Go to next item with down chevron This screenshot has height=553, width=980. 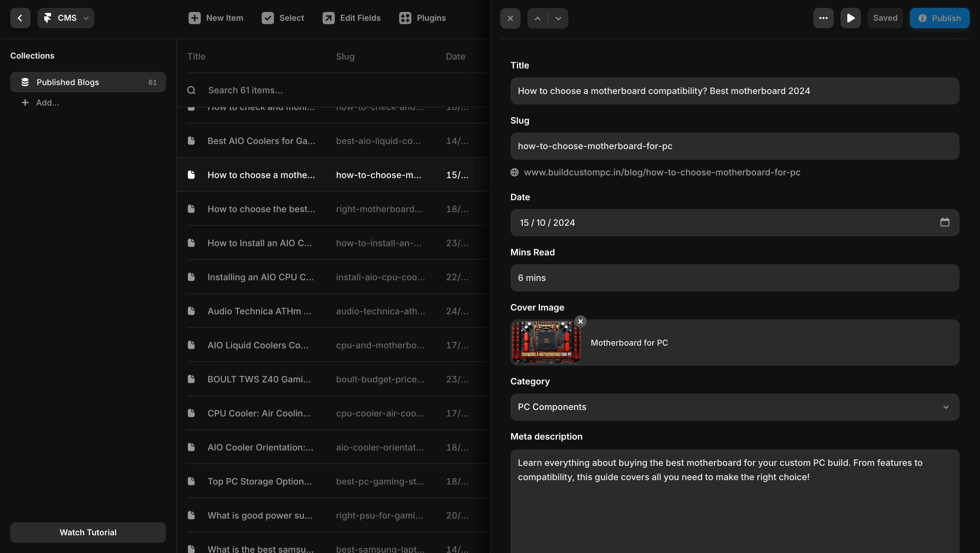[558, 18]
